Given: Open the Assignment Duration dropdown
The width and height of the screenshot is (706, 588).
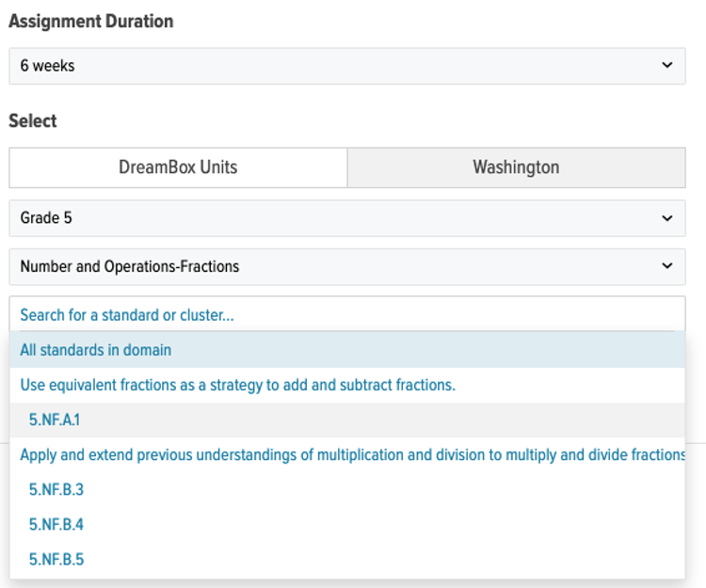Looking at the screenshot, I should click(346, 66).
